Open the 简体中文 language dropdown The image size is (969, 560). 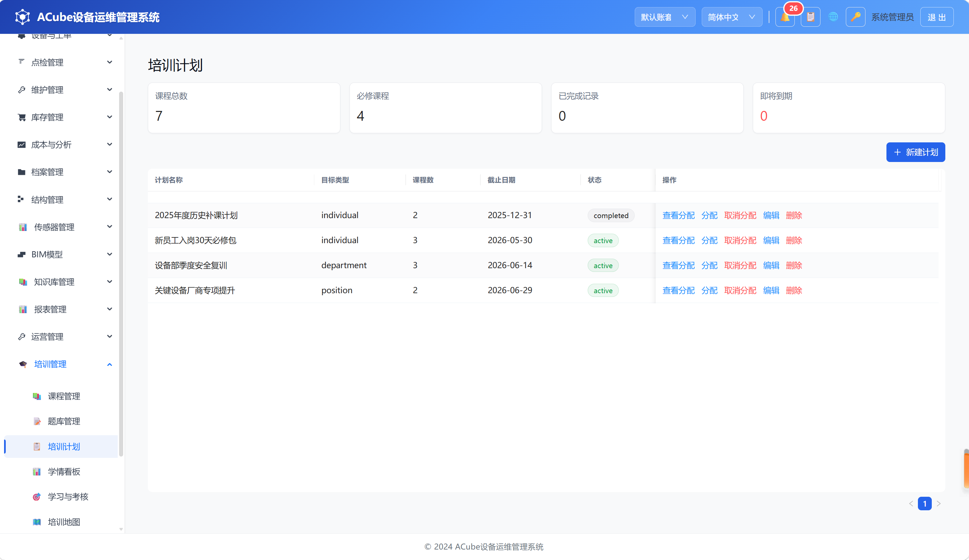pyautogui.click(x=731, y=17)
